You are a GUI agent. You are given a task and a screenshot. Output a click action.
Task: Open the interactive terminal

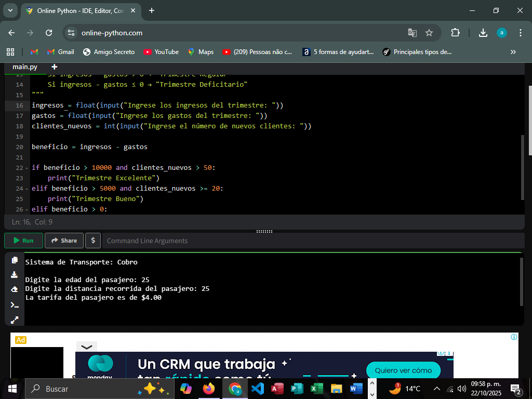point(14,304)
